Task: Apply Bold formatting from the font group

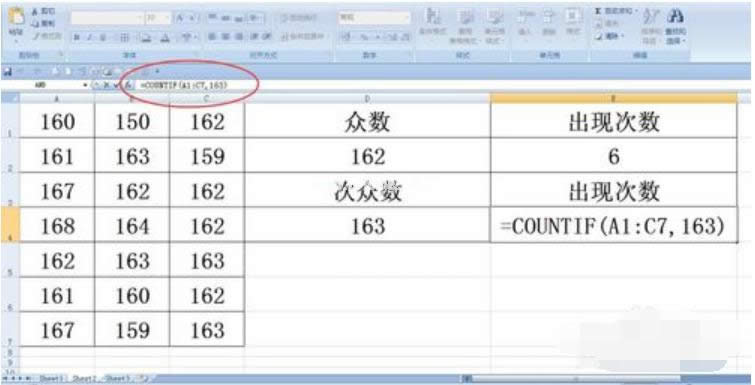Action: coord(76,37)
